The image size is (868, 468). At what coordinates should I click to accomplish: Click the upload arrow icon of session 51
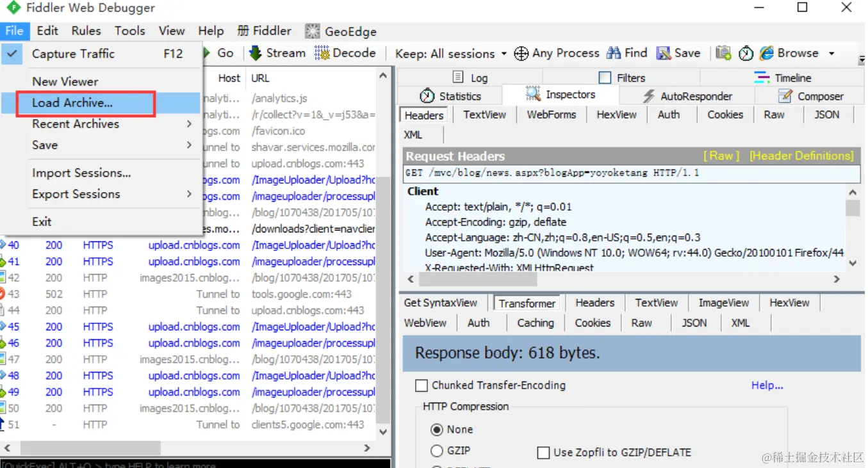point(3,424)
